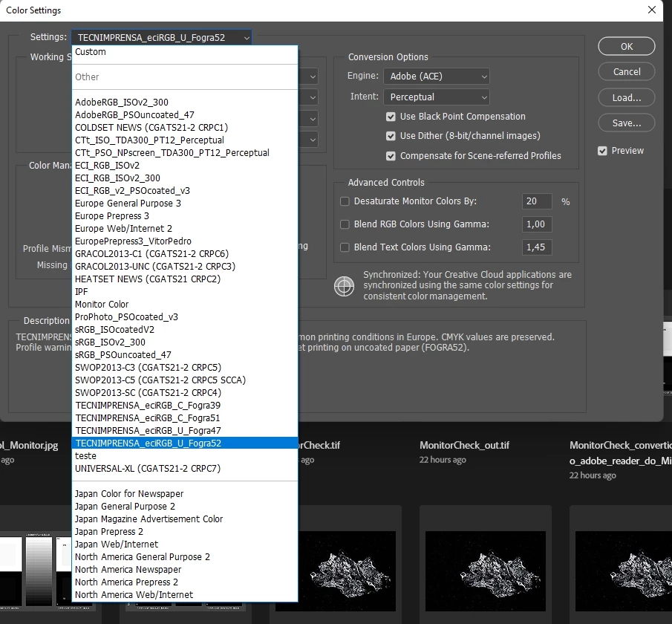Select highlighted TECNIMPRENSA_eciRGB_U_Fogra52 list entry
The height and width of the screenshot is (624, 672).
(185, 443)
